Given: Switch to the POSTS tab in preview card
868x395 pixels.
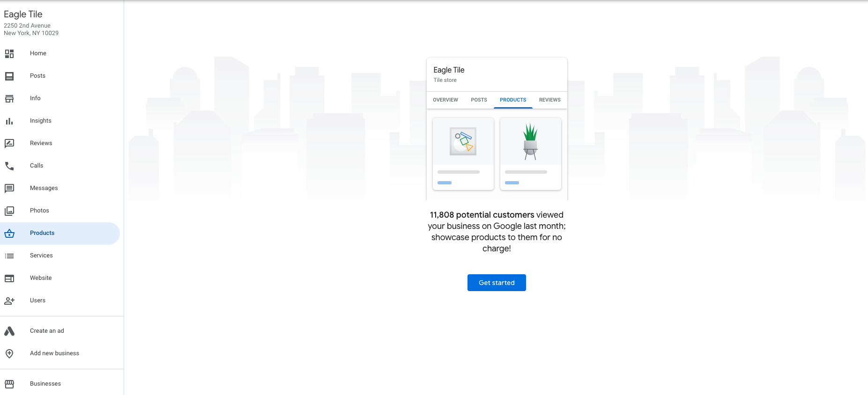Looking at the screenshot, I should 479,100.
